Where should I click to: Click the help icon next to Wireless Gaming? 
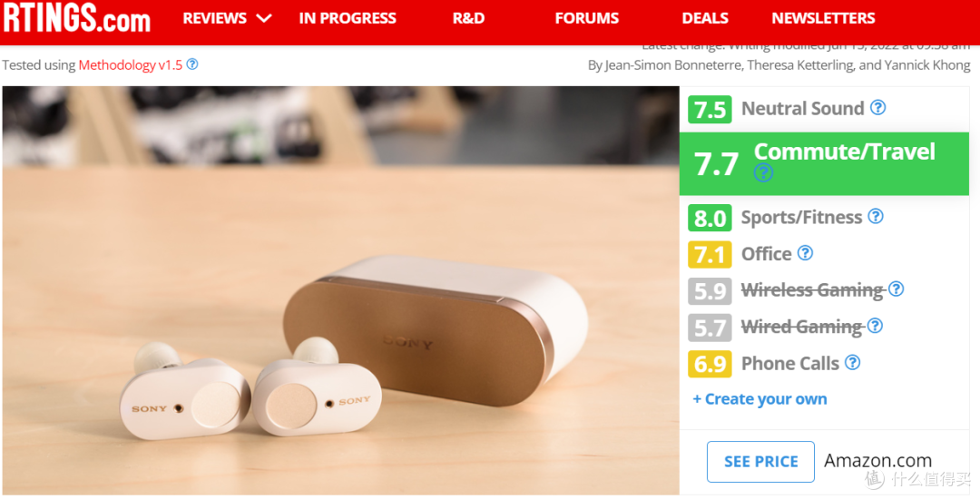coord(897,289)
